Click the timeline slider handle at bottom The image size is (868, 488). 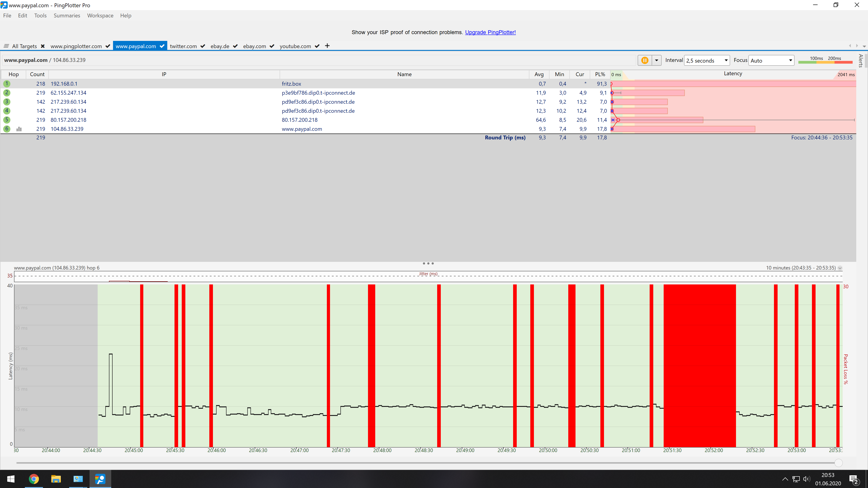838,463
